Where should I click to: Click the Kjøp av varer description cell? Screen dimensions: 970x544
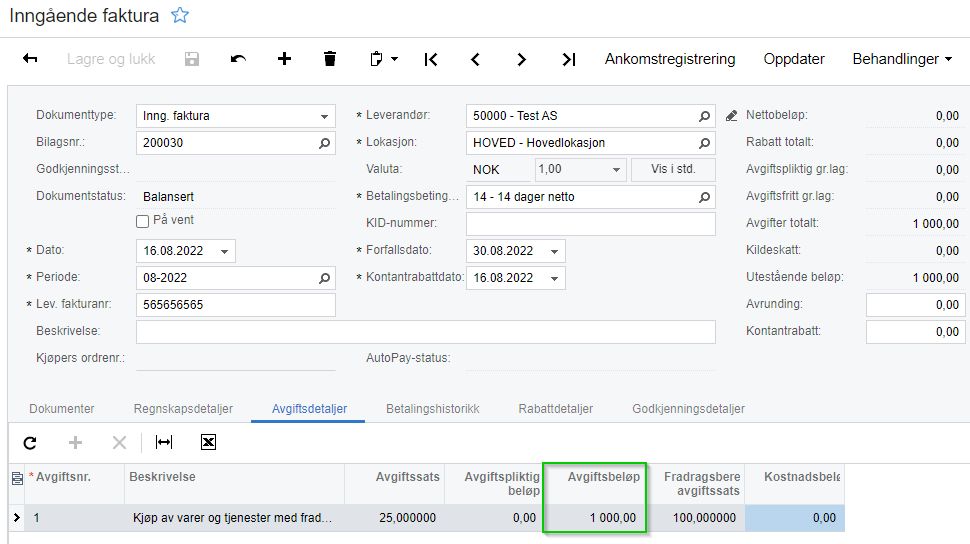(x=234, y=518)
